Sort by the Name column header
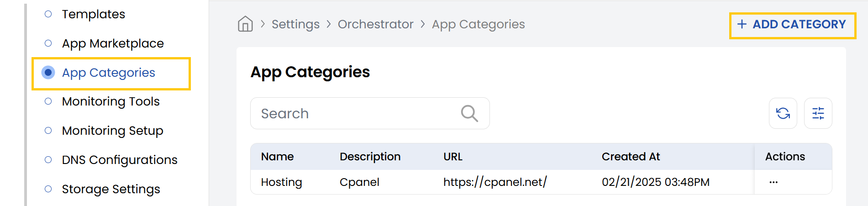 277,157
